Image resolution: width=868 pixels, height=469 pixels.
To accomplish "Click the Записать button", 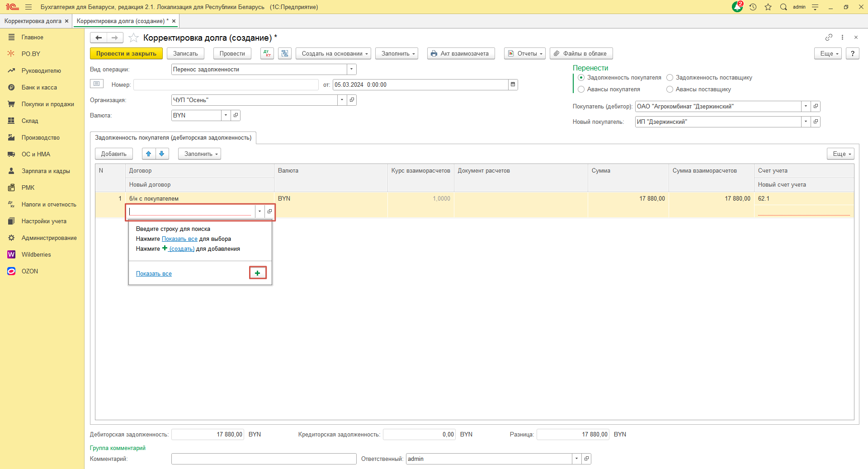I will (186, 53).
